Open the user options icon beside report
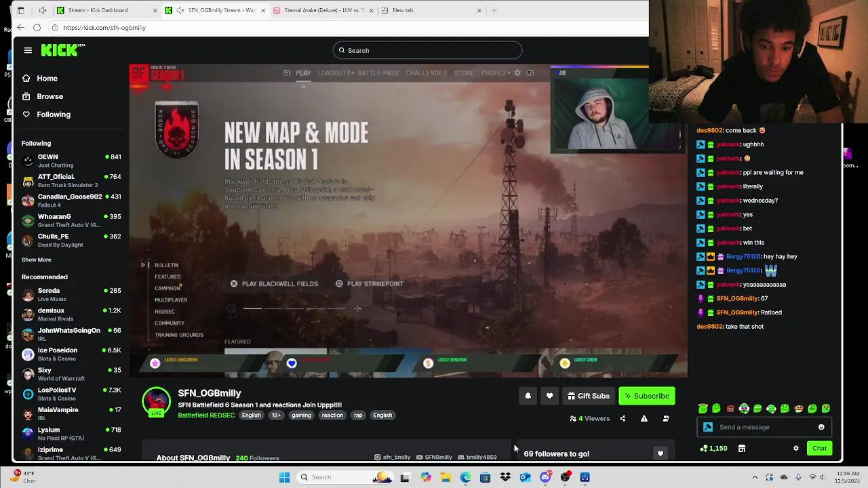The height and width of the screenshot is (488, 868). (x=666, y=418)
